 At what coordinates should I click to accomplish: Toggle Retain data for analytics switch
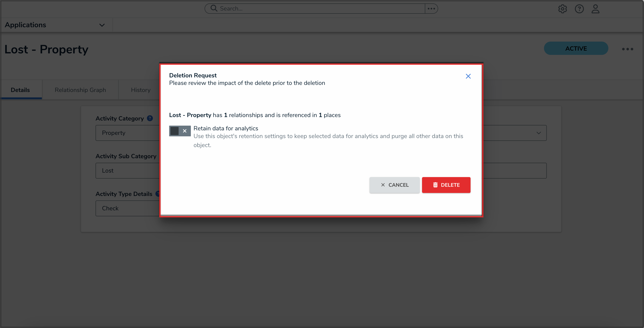point(180,131)
